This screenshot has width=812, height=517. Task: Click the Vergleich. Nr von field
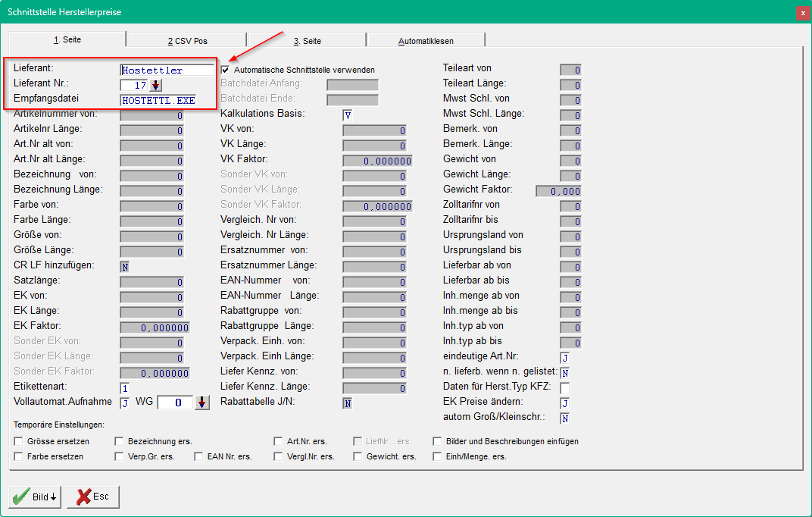pos(374,221)
